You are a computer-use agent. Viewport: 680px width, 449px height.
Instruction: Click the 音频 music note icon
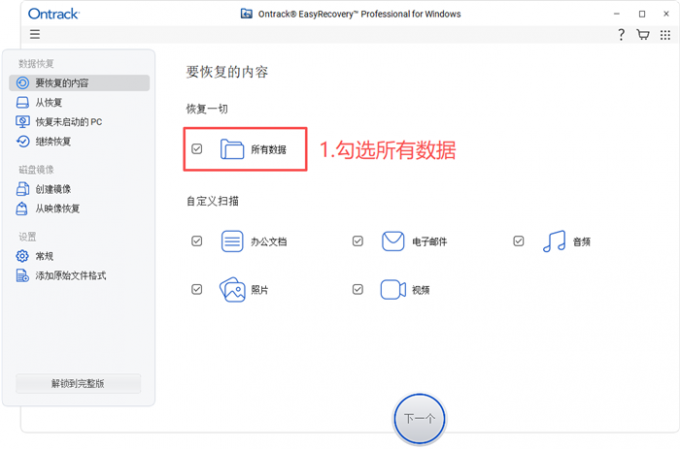click(553, 241)
